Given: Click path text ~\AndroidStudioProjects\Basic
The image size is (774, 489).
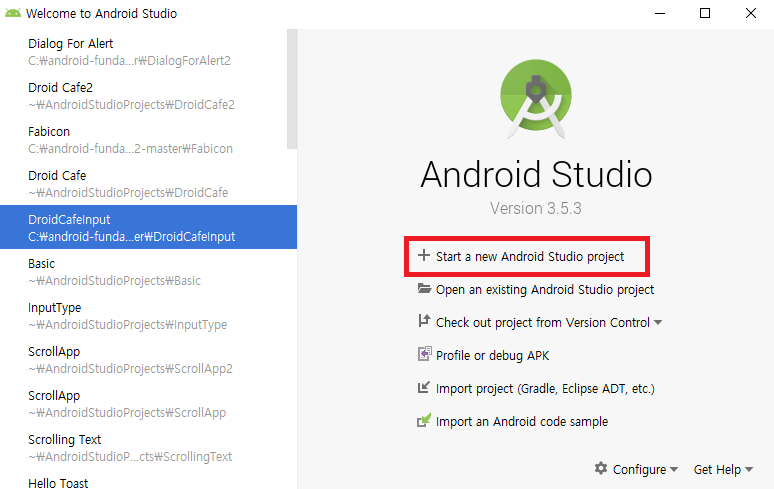Looking at the screenshot, I should pos(115,281).
